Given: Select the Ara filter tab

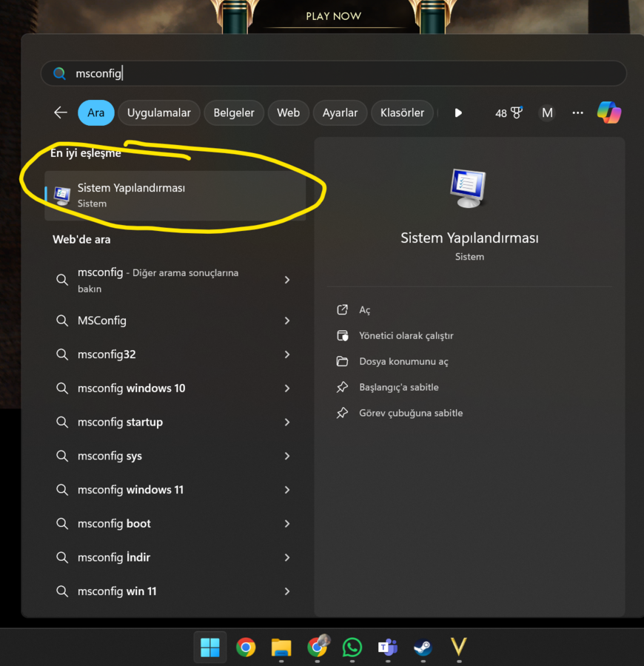Looking at the screenshot, I should [x=96, y=112].
